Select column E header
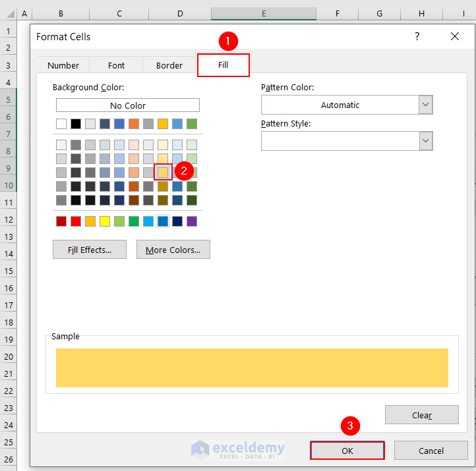476x471 pixels. tap(264, 13)
